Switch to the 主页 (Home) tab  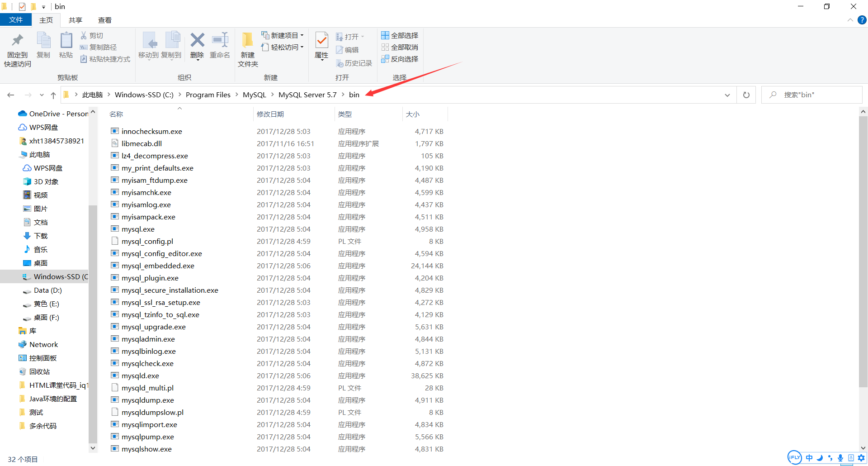46,20
